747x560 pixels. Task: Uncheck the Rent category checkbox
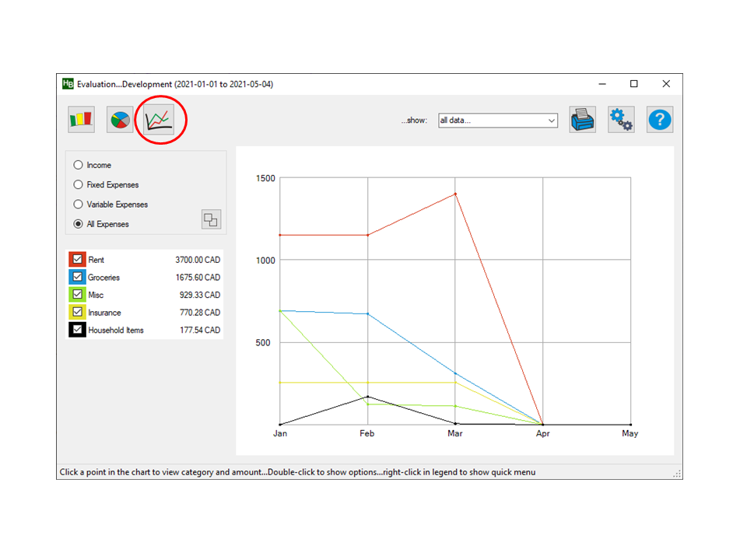(x=77, y=260)
